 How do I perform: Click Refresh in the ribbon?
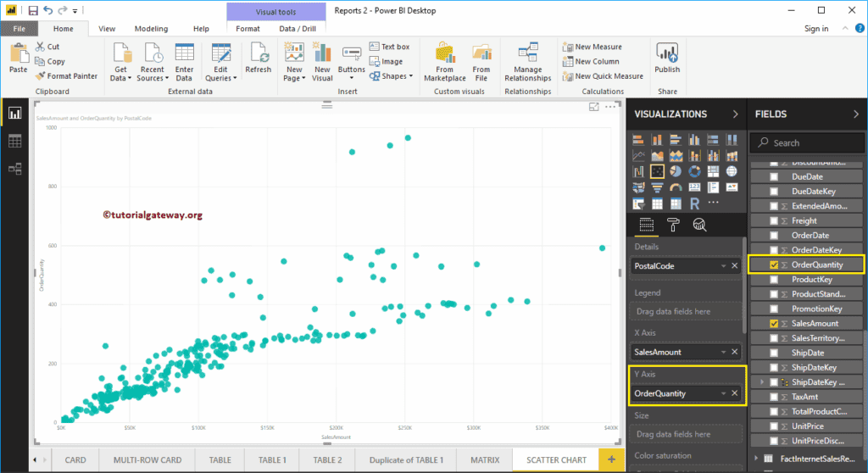pyautogui.click(x=258, y=58)
